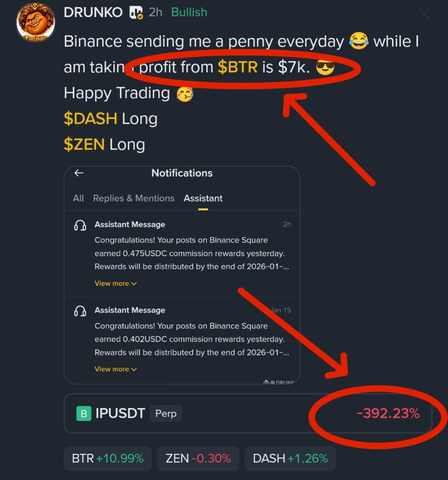Open the $BTR ticker link
Viewport: 448px width, 480px height.
point(238,67)
